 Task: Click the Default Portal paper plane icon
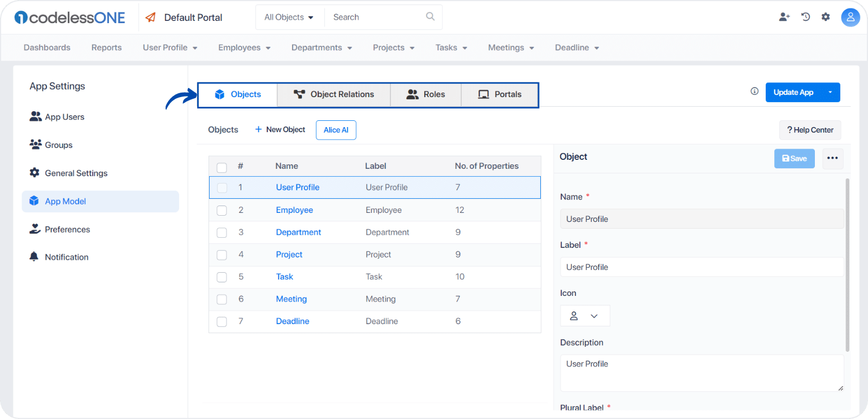pos(150,18)
